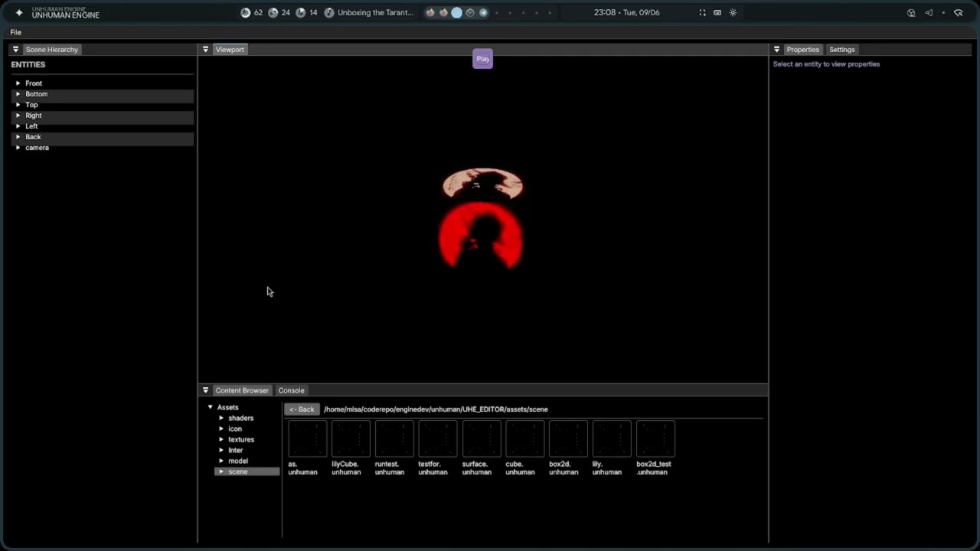Open the Inter folder
This screenshot has width=980, height=551.
click(235, 450)
